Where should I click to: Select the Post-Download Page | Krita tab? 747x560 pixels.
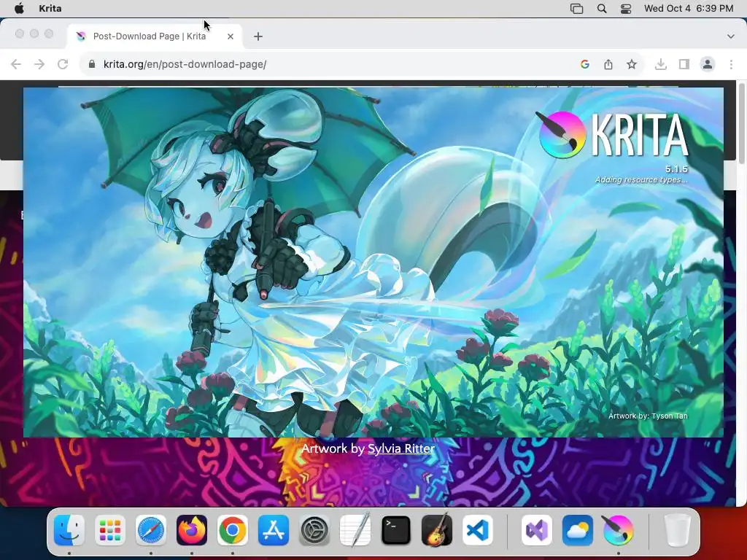tap(155, 36)
